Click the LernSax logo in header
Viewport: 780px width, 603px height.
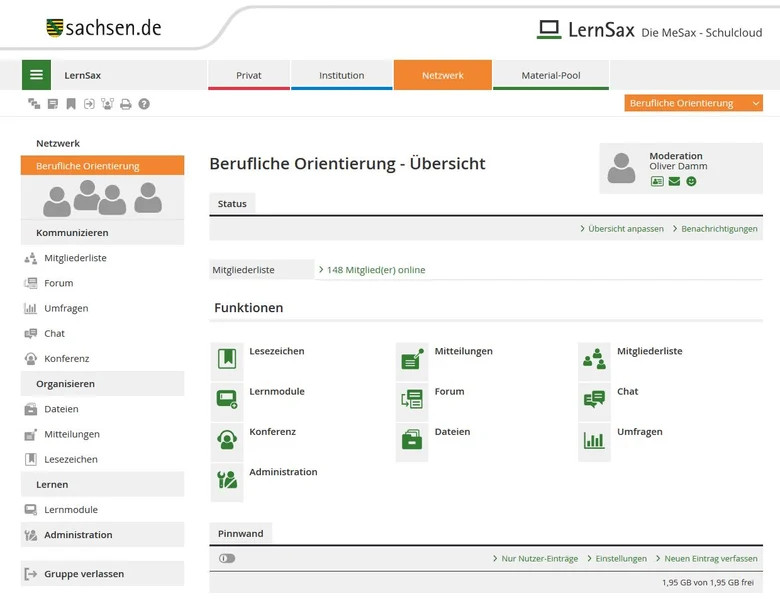586,30
